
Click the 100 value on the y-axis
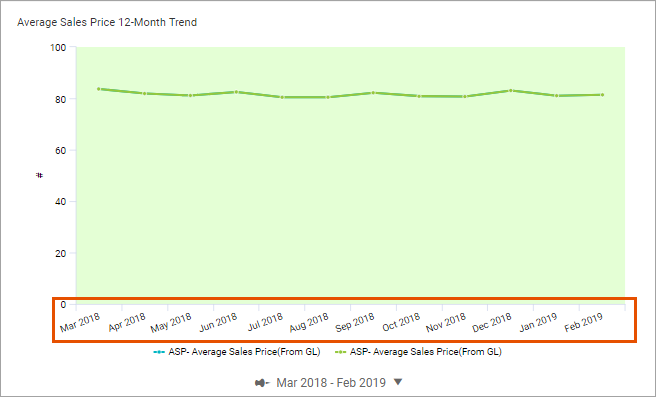tap(58, 48)
